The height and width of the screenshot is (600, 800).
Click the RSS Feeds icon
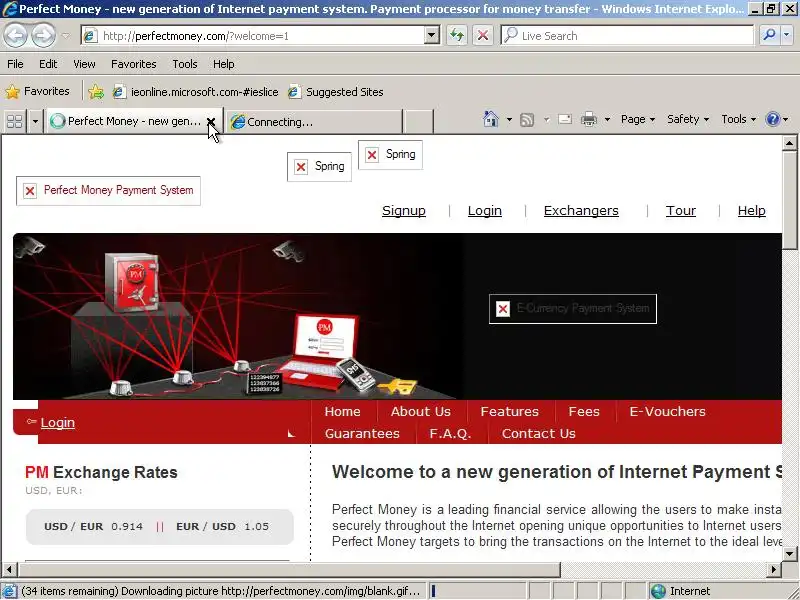pyautogui.click(x=527, y=119)
